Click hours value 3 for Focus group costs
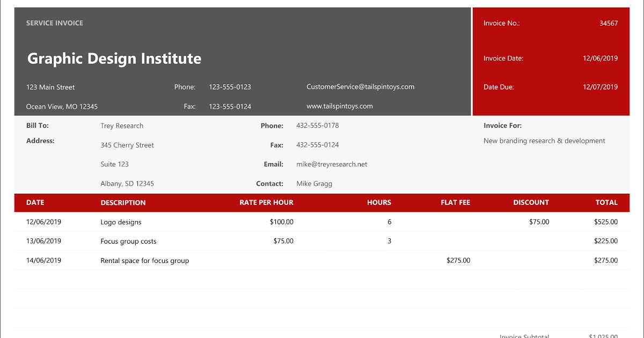Screen dimensions: 644x338 [389, 241]
